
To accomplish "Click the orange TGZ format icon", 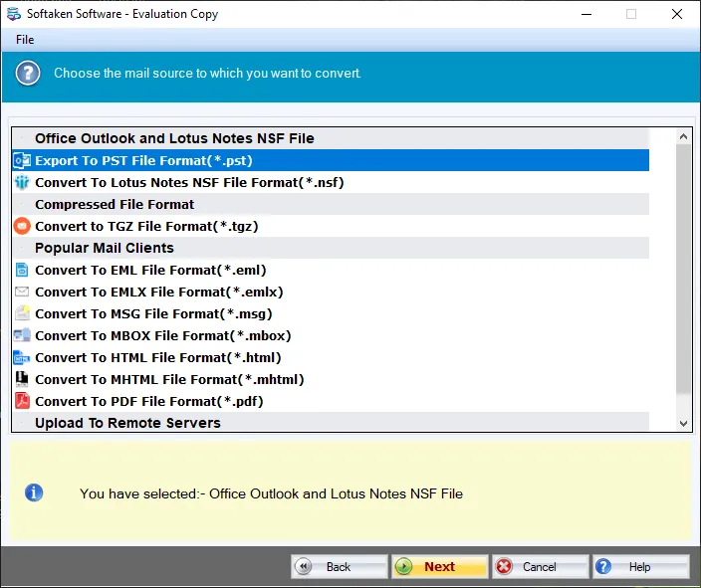I will pyautogui.click(x=22, y=226).
